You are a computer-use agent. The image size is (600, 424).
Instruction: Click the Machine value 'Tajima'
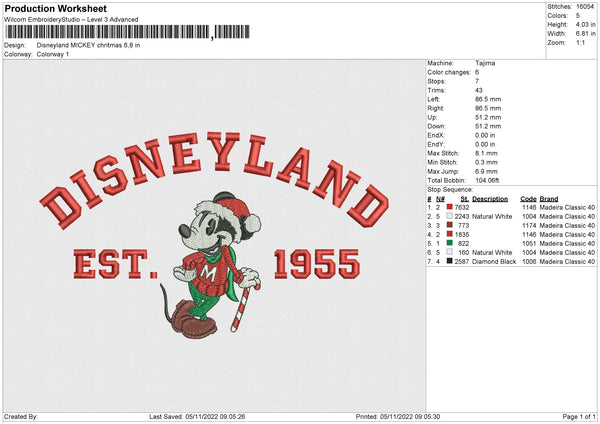click(x=485, y=63)
